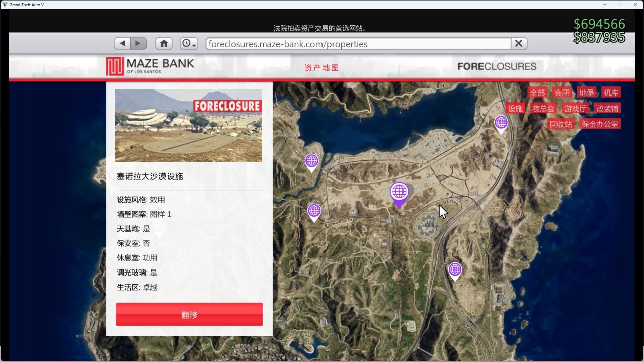Select the 游戏厅 filter
Viewport: 644px width, 362px height.
tap(575, 108)
